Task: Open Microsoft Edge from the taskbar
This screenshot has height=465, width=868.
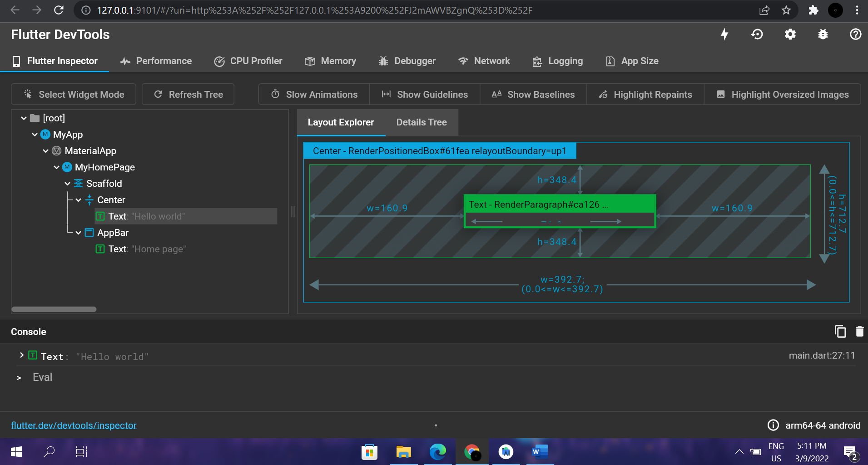Action: coord(438,451)
